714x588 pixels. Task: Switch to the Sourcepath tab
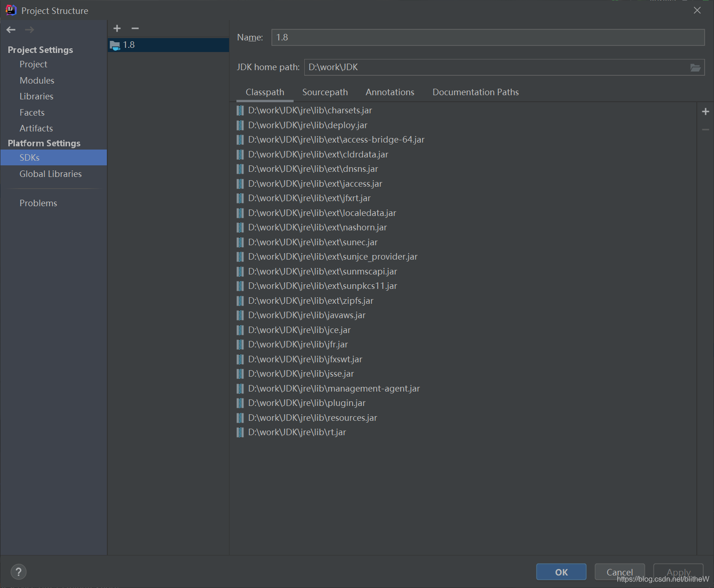[x=325, y=92]
